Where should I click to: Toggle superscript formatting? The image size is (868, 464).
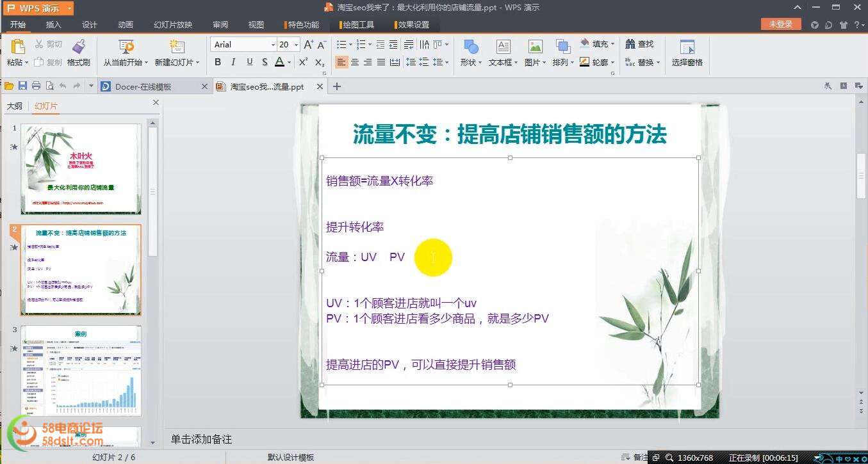click(x=304, y=62)
